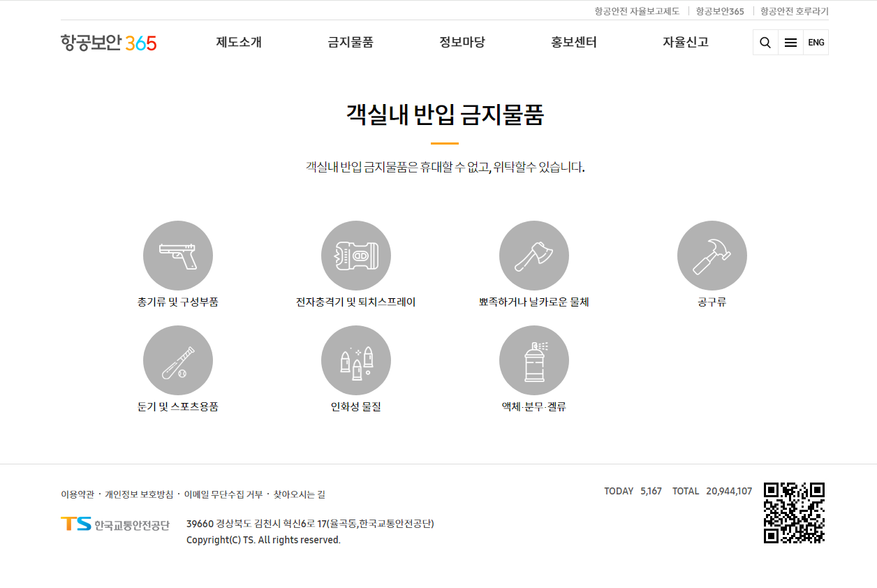Open the 제도소개 menu
877x588 pixels.
pos(238,42)
